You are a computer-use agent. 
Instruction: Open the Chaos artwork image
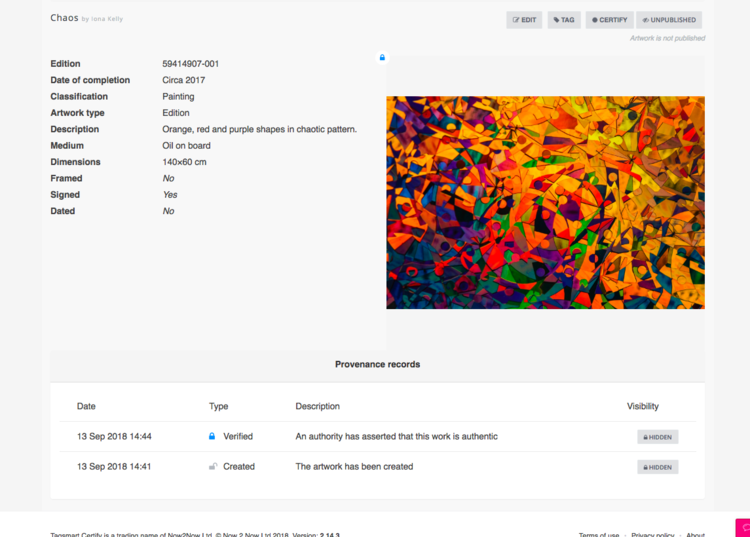[x=545, y=202]
